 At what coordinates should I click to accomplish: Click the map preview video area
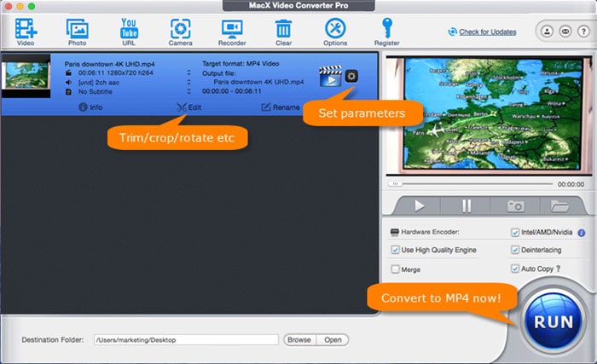[x=489, y=115]
